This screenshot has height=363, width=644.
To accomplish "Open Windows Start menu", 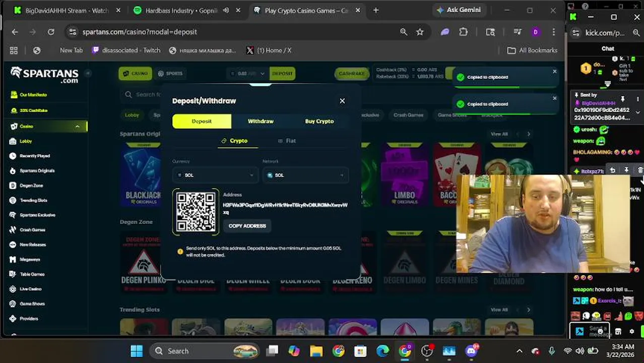I will tap(137, 351).
